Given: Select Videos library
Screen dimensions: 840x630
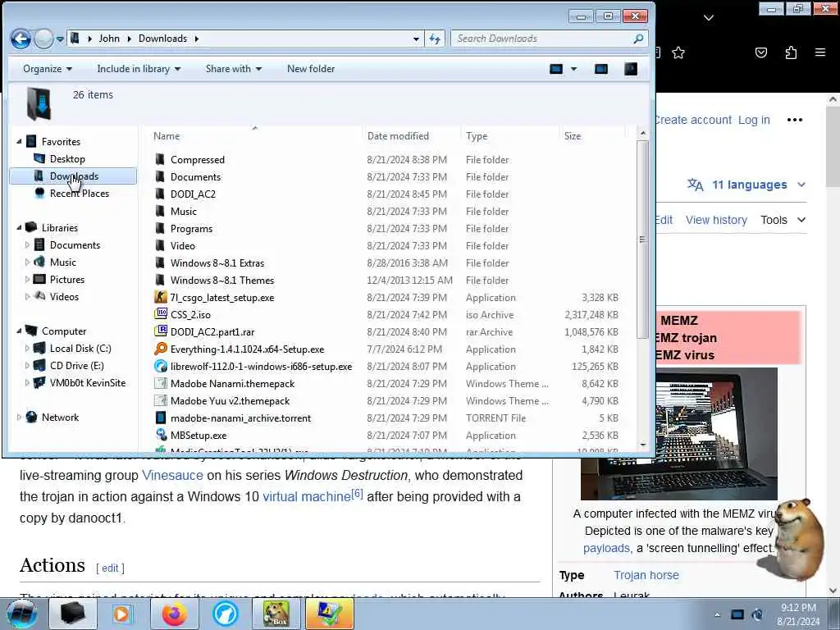Looking at the screenshot, I should (64, 296).
